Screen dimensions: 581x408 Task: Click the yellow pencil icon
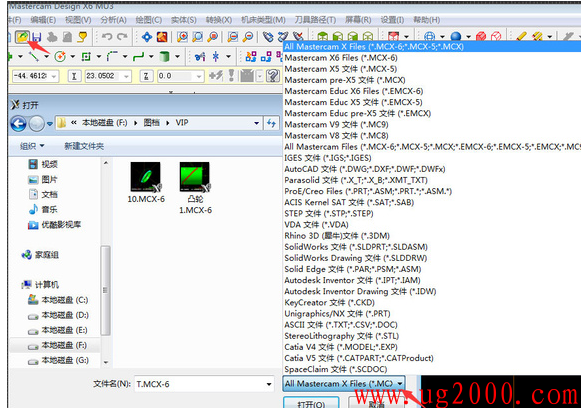tap(521, 36)
